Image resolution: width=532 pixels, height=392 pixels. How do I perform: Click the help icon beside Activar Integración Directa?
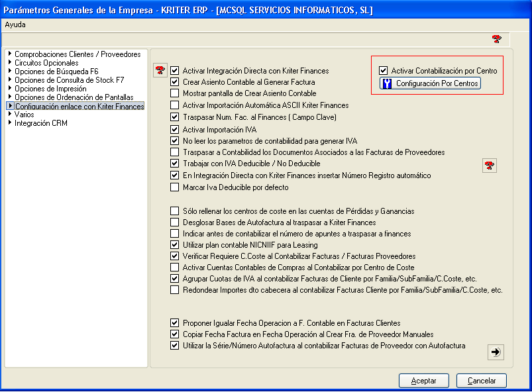pyautogui.click(x=160, y=70)
